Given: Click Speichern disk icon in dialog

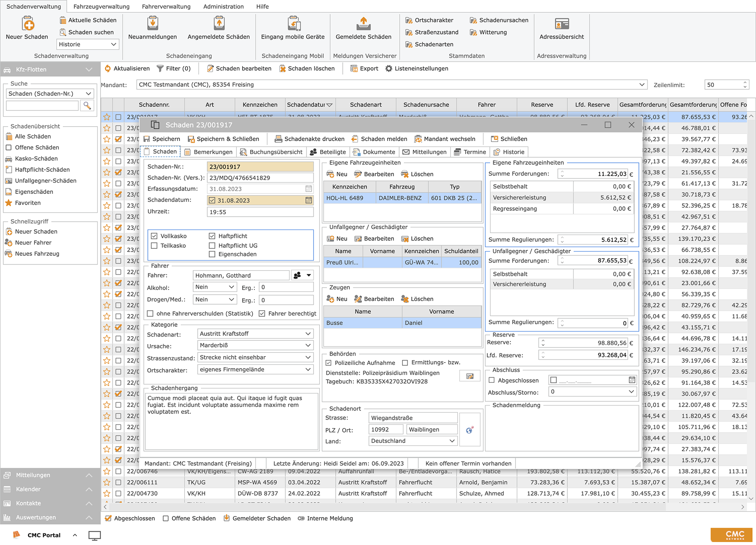Looking at the screenshot, I should [x=147, y=139].
